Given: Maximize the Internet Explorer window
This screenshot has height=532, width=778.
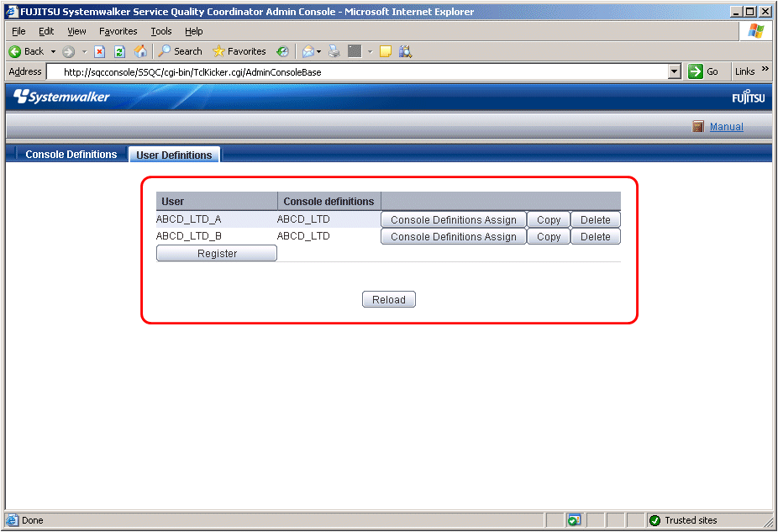Looking at the screenshot, I should click(750, 12).
